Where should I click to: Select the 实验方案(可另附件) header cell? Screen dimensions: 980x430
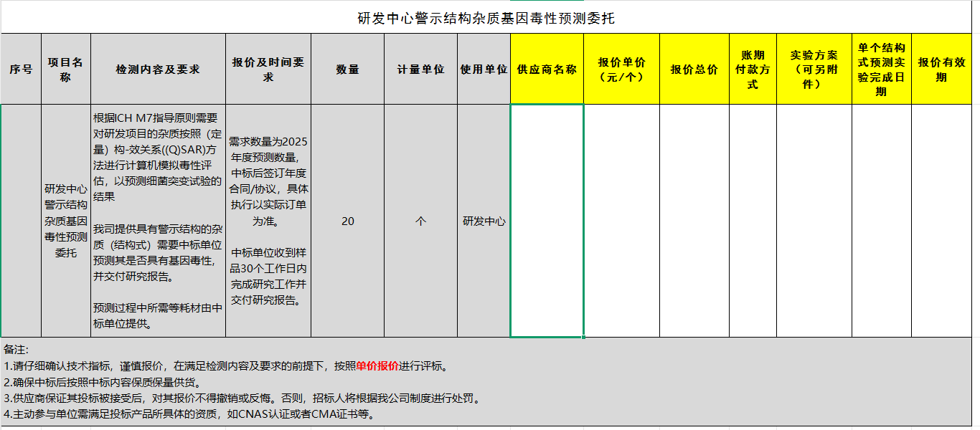tap(814, 70)
